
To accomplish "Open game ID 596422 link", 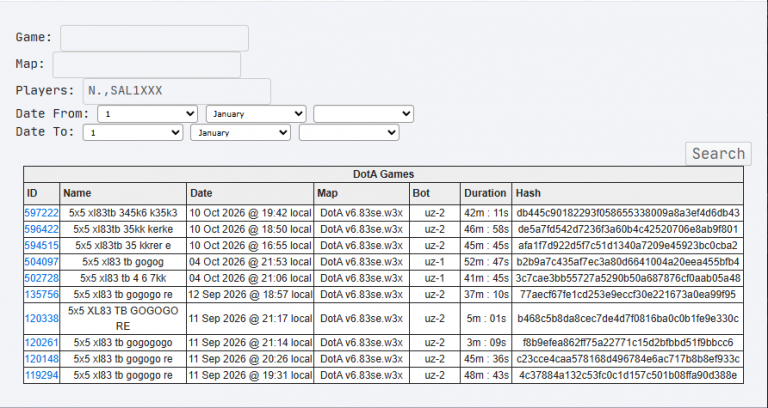I will [x=42, y=229].
